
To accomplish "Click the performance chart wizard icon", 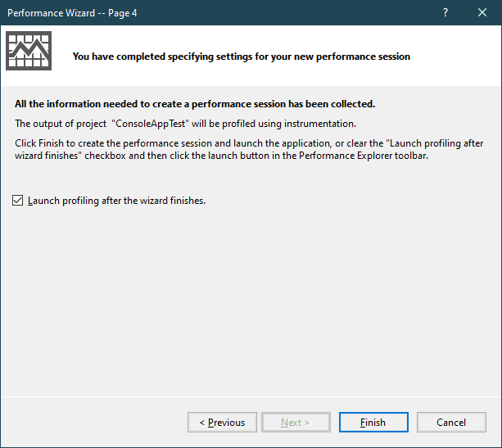I will [29, 51].
